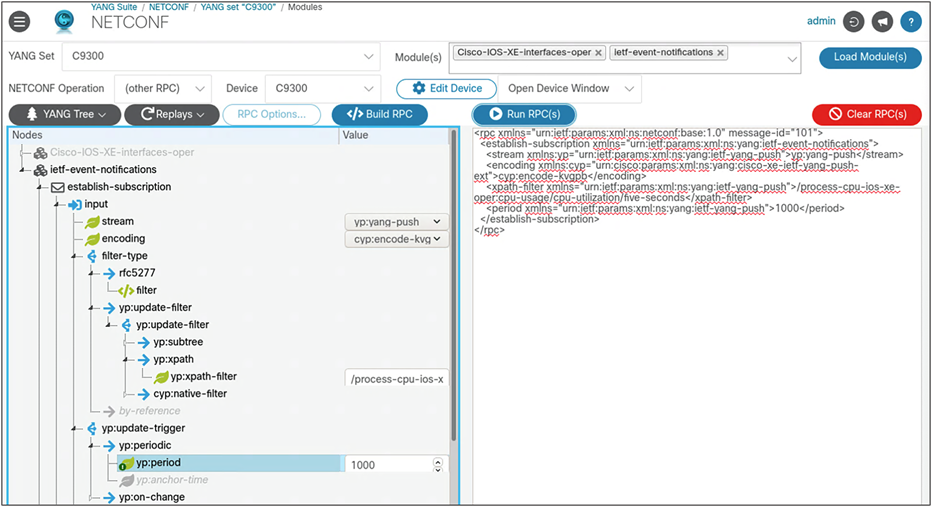Open the announcements megaphone icon

[x=882, y=22]
